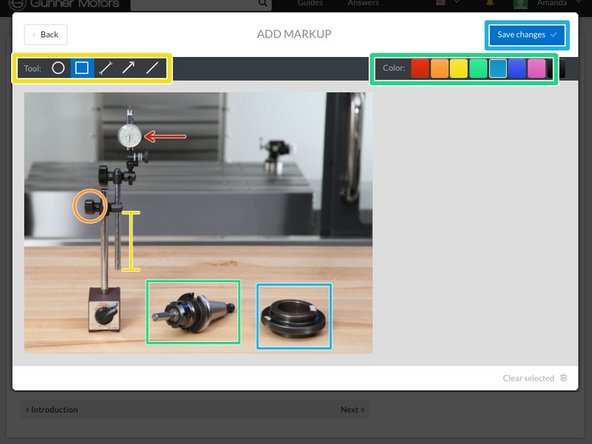
Task: Click the notification bell icon
Action: [x=490, y=3]
